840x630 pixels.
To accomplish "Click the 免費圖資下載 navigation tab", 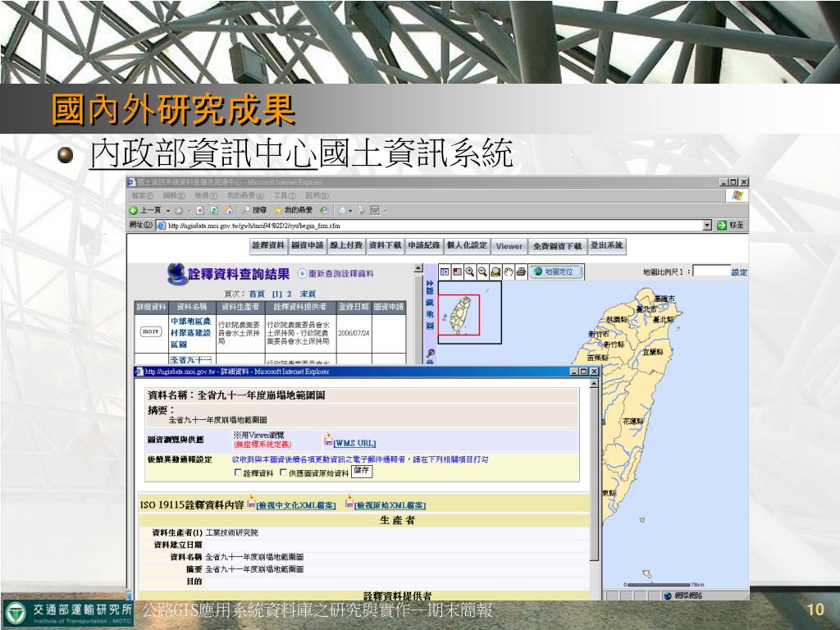I will tap(558, 246).
